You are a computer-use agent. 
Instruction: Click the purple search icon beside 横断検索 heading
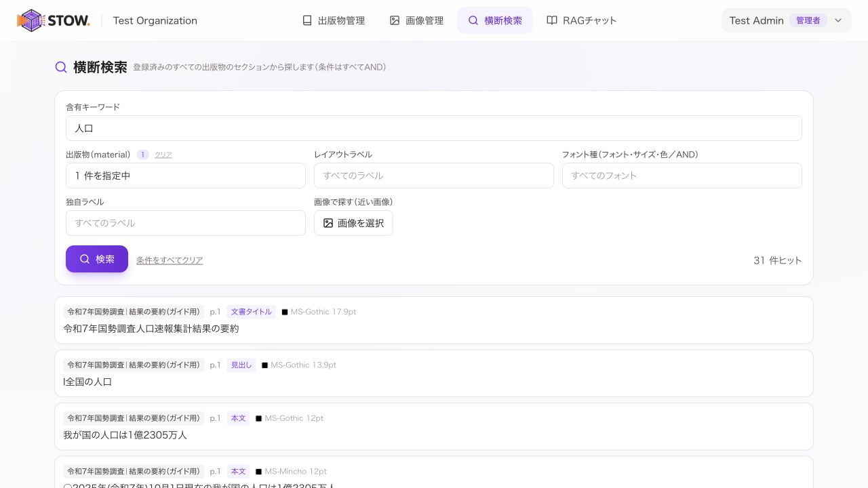pos(61,67)
